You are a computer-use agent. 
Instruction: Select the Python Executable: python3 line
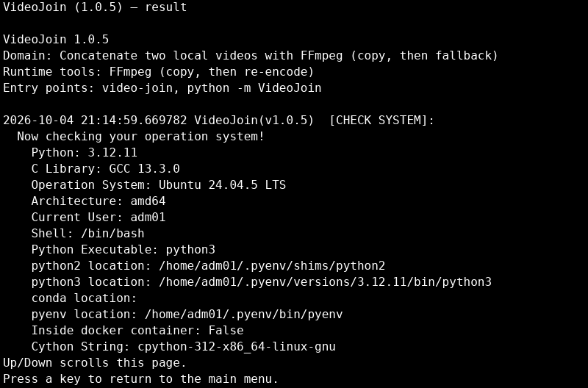[x=123, y=249]
